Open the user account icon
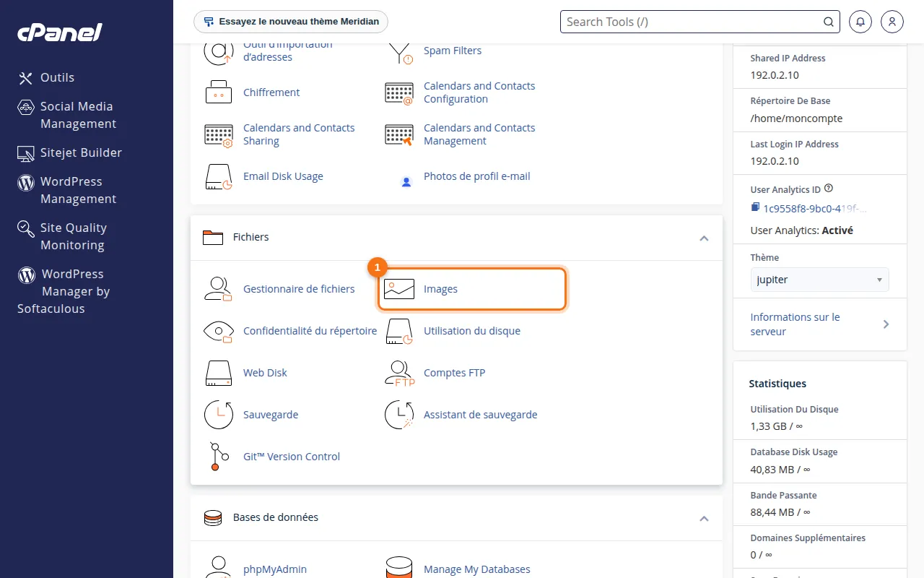The image size is (924, 578). 892,22
